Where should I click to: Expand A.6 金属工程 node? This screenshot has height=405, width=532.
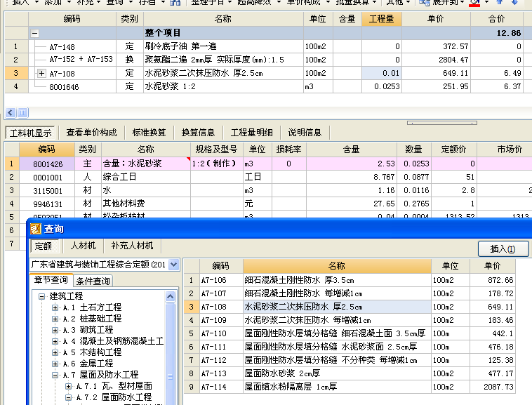coord(55,364)
